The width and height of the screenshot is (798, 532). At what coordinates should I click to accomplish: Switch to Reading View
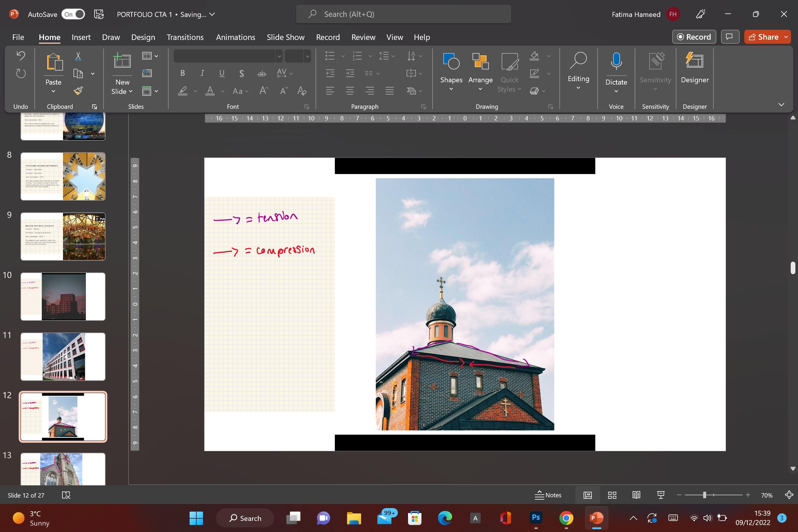[x=636, y=495]
